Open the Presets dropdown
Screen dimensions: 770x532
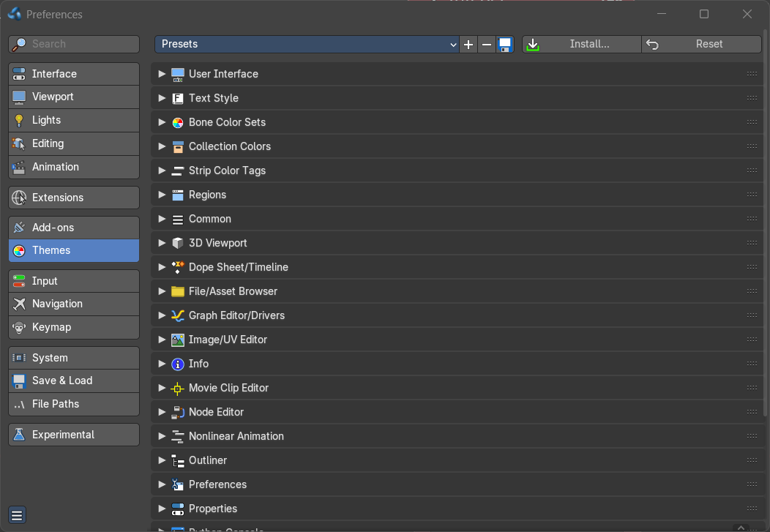307,44
